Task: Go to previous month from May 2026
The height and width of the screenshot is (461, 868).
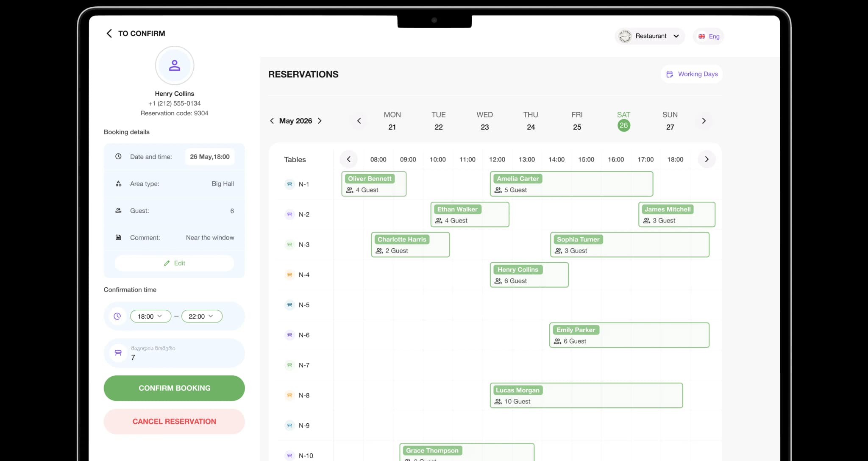Action: point(272,121)
